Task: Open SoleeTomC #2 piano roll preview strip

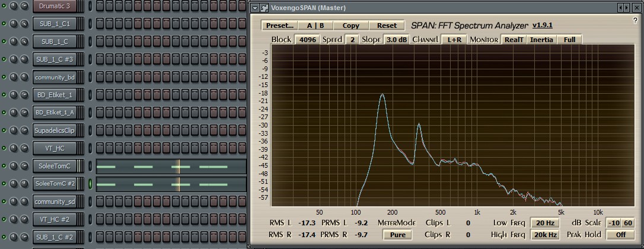Action: coord(171,184)
